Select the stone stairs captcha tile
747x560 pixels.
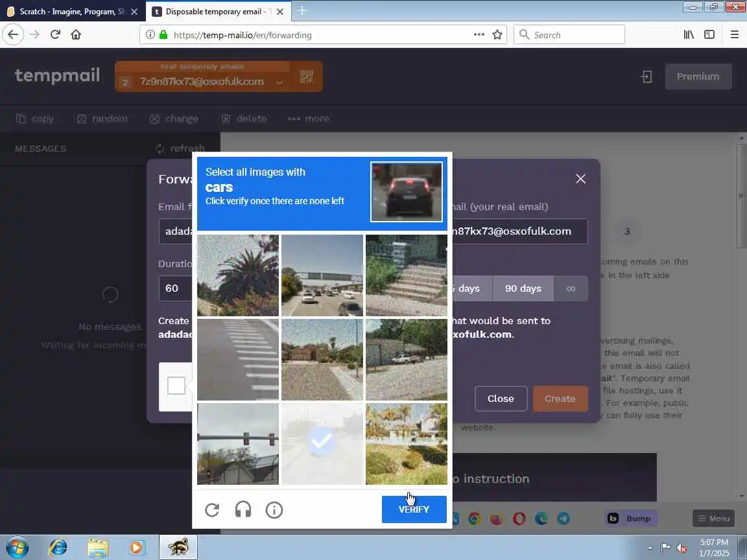pos(407,275)
